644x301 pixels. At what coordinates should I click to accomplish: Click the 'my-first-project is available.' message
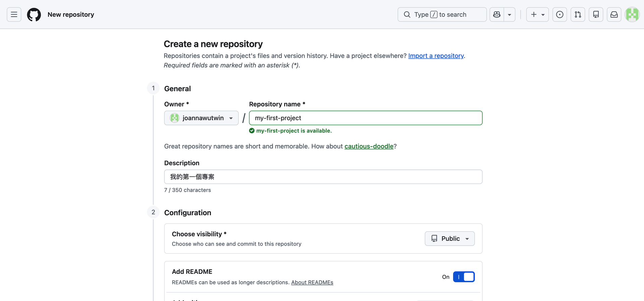[294, 131]
